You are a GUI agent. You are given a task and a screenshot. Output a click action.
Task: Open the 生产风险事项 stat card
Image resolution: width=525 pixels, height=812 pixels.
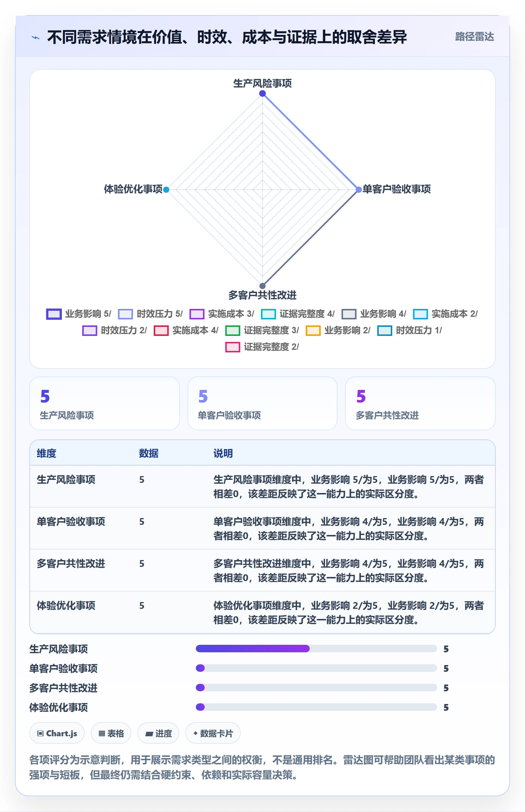(x=105, y=403)
